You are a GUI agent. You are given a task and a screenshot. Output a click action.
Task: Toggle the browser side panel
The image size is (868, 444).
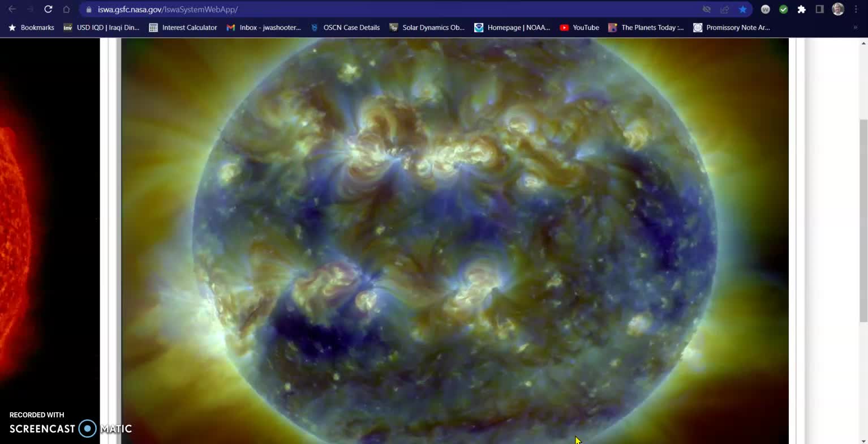click(x=819, y=9)
